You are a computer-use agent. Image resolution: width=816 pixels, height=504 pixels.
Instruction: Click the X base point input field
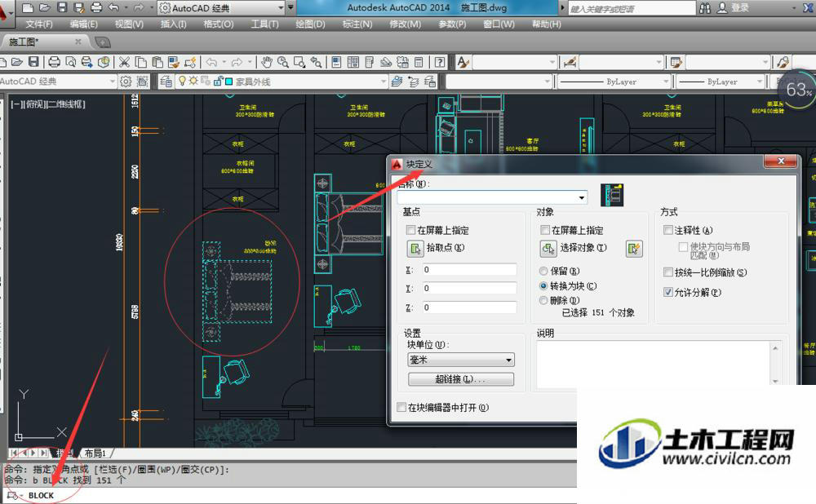(469, 269)
